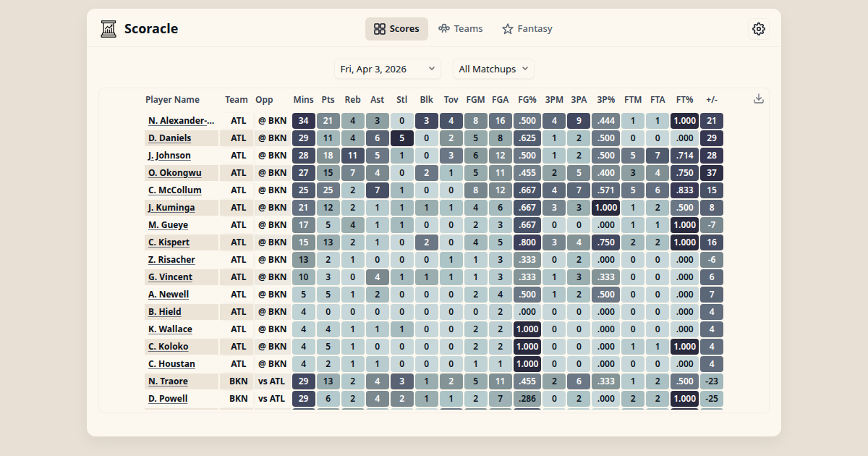Sort by the 3P% column header
This screenshot has height=456, width=868.
pos(606,100)
